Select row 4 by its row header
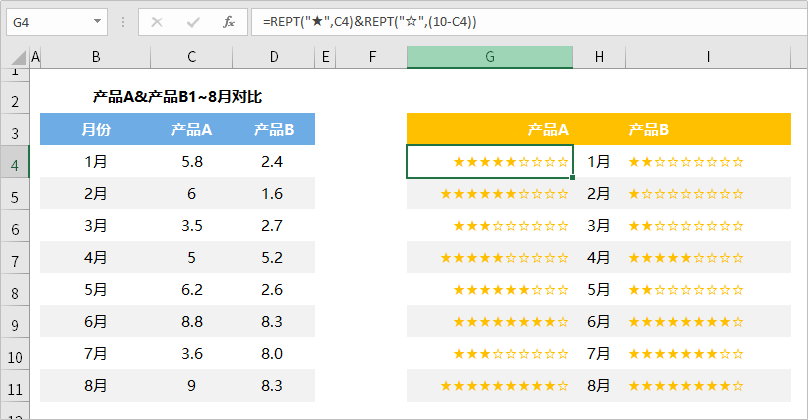 pos(14,162)
